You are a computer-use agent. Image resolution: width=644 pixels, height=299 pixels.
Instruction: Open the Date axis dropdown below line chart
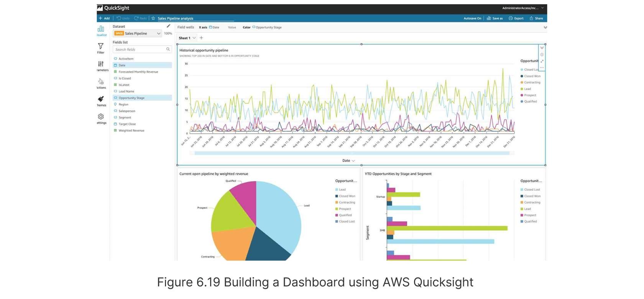[348, 160]
